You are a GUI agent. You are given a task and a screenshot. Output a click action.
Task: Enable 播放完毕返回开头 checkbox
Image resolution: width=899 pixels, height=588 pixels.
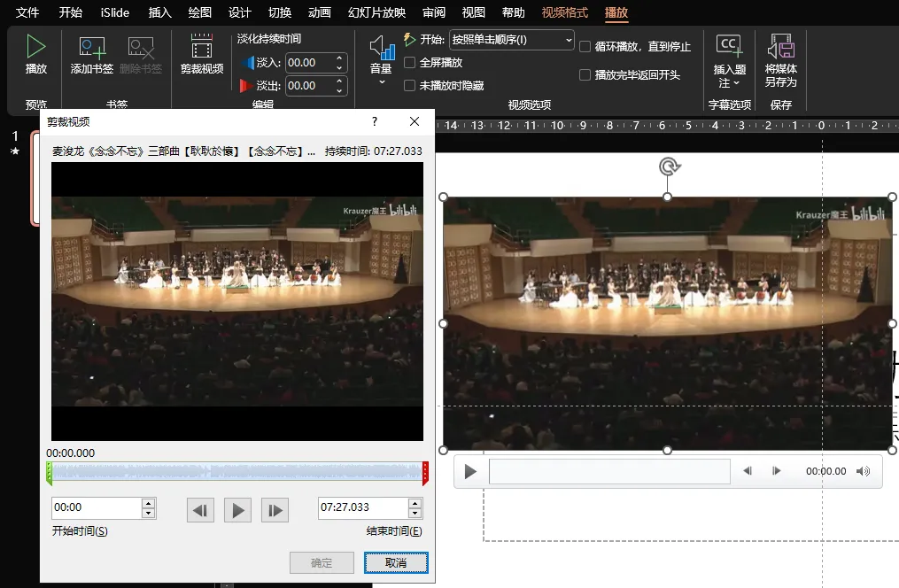point(585,75)
